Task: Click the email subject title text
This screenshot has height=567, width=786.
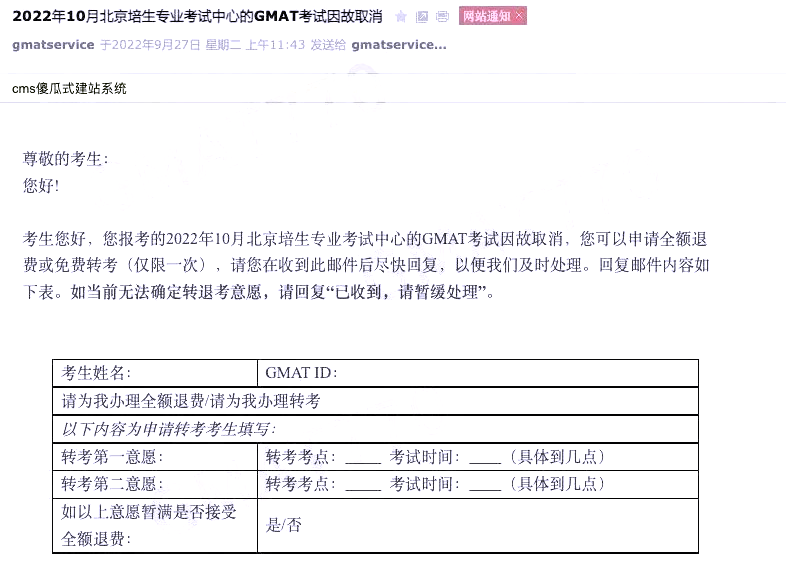Action: point(197,16)
